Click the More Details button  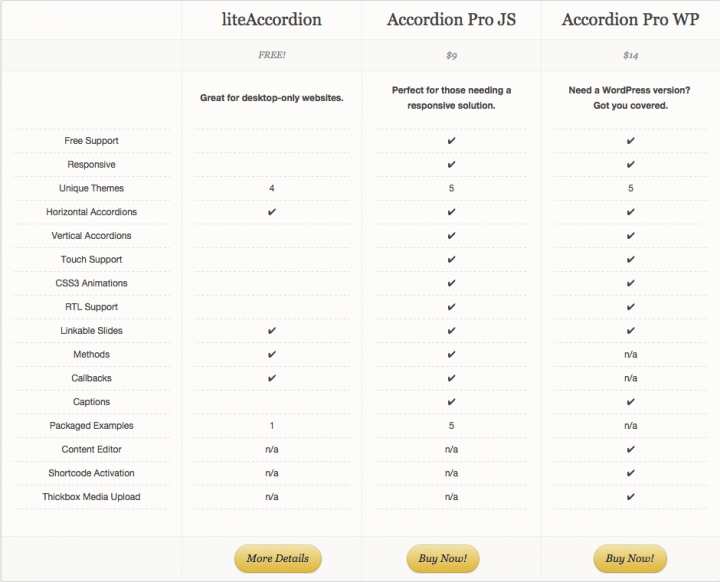coord(278,558)
